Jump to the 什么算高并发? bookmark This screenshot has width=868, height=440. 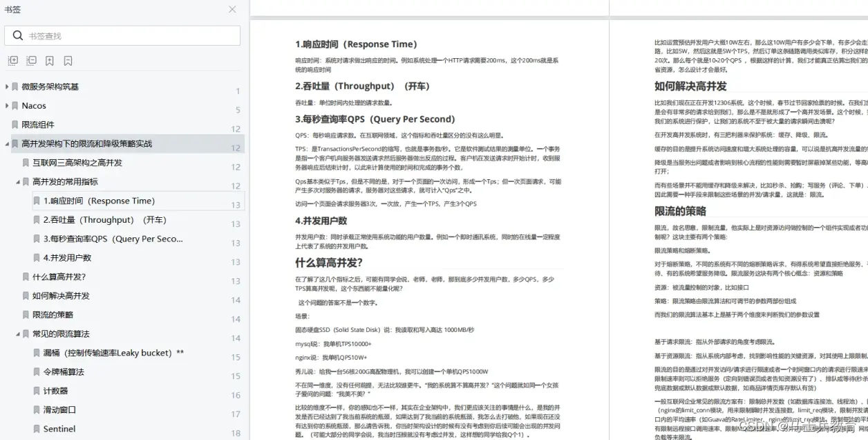59,277
